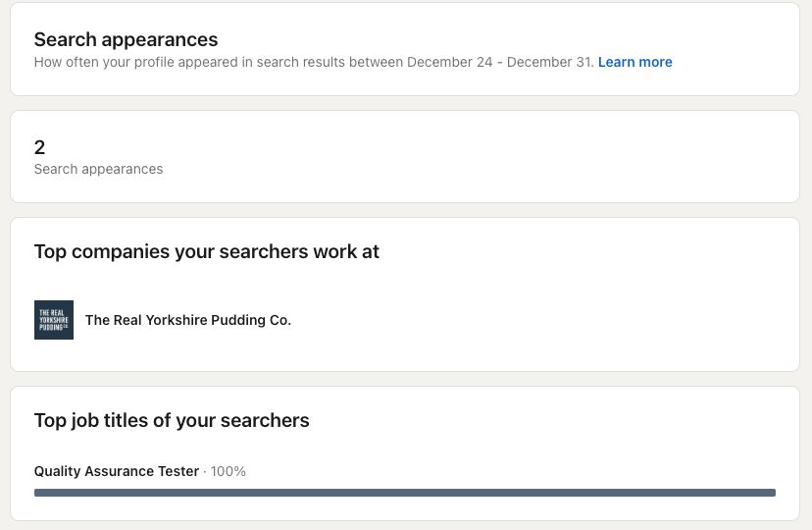
Task: Click the Real Yorkshire Pudding Co. logo
Action: coord(54,320)
